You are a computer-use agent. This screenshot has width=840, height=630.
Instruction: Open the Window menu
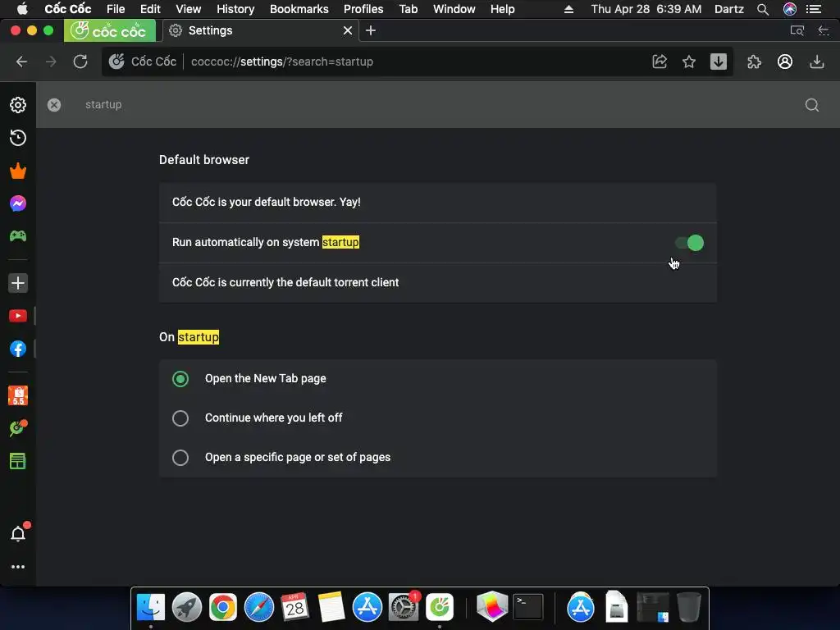pos(454,9)
